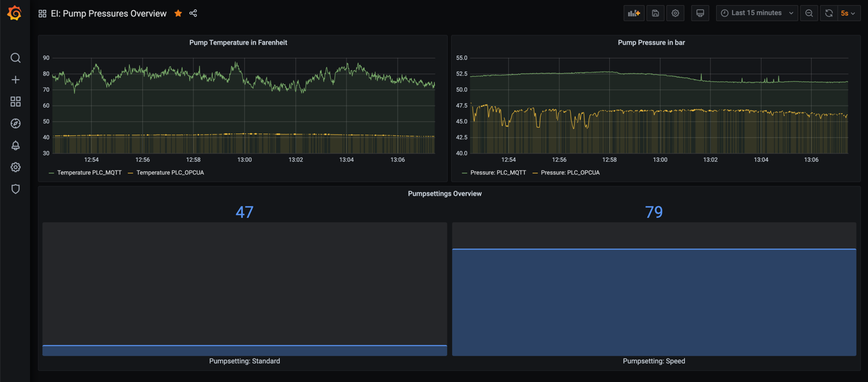
Task: Open the 5s refresh interval dropdown
Action: (x=847, y=13)
